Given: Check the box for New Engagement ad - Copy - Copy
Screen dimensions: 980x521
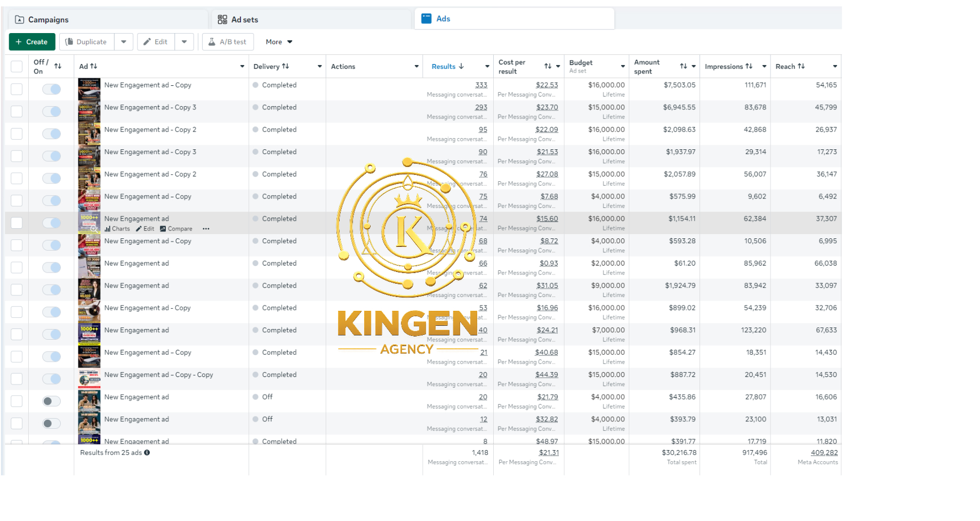Looking at the screenshot, I should pyautogui.click(x=17, y=379).
